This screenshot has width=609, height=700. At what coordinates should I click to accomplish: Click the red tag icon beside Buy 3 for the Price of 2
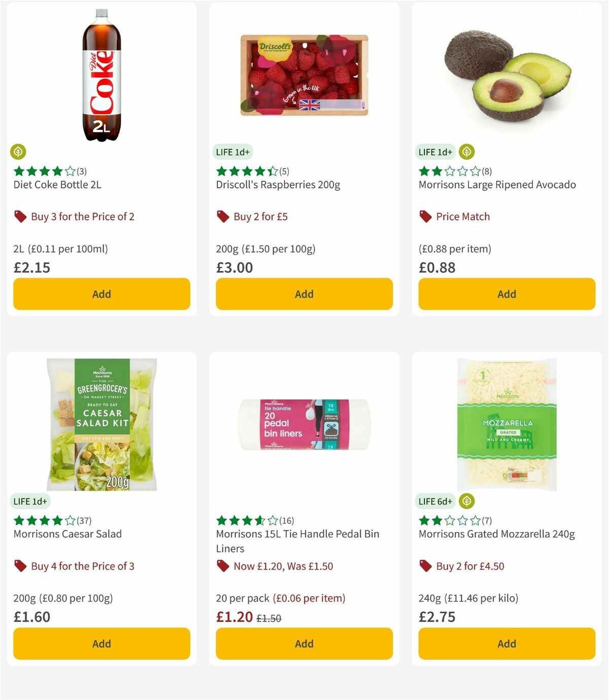pos(20,216)
